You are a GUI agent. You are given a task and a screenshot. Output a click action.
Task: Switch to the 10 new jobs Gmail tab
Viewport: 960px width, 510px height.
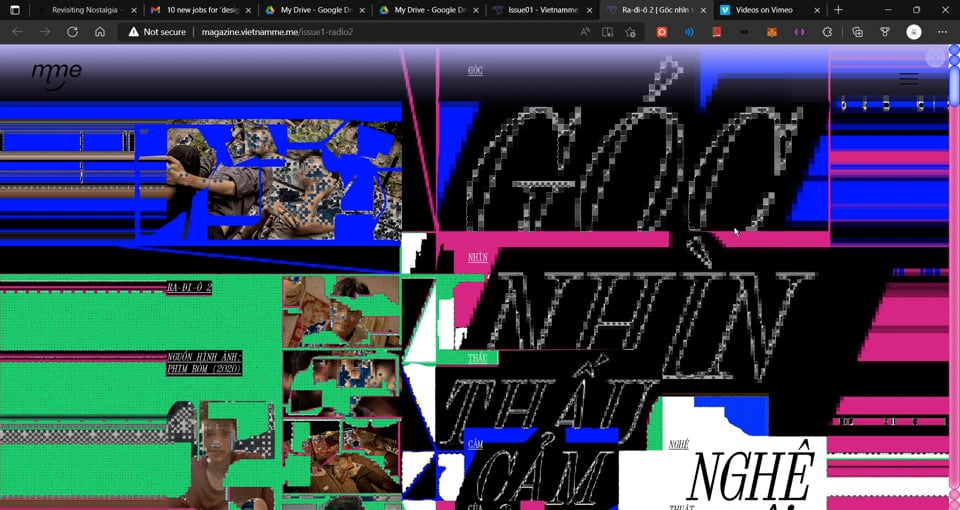pyautogui.click(x=200, y=10)
